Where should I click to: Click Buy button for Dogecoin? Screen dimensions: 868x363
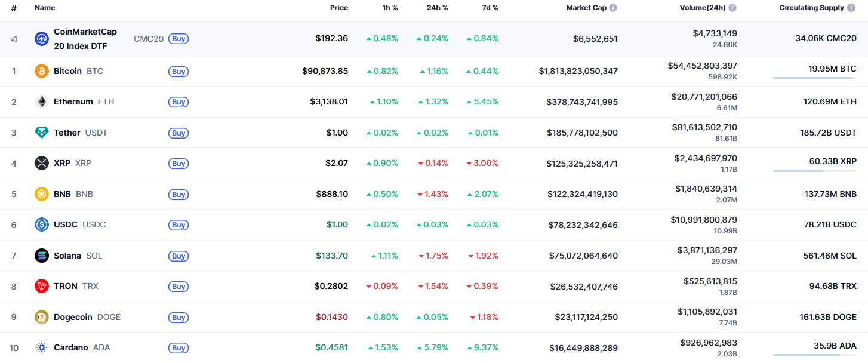(178, 317)
